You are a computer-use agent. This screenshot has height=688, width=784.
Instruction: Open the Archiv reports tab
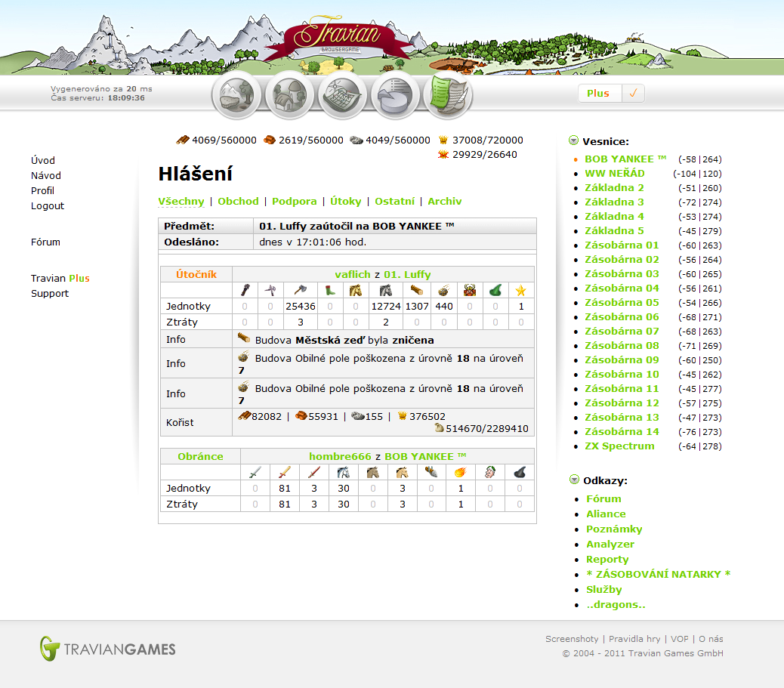(x=445, y=201)
